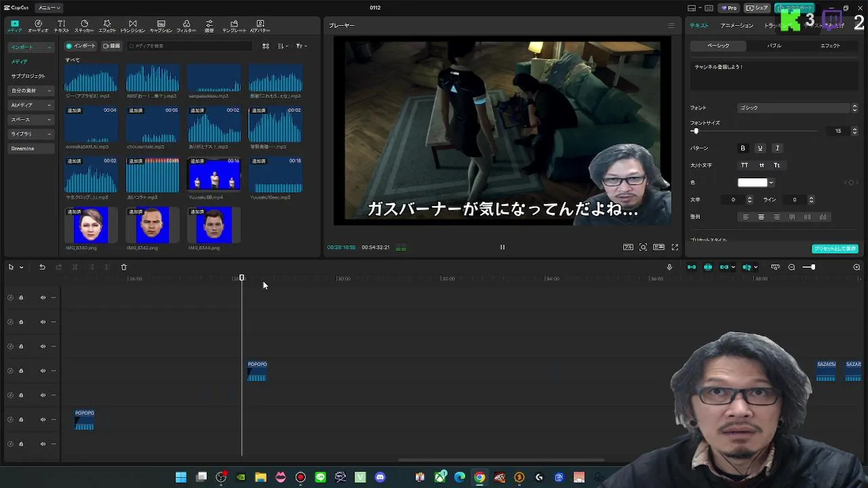The image size is (868, 488).
Task: Expand the スペース section
Action: point(31,119)
